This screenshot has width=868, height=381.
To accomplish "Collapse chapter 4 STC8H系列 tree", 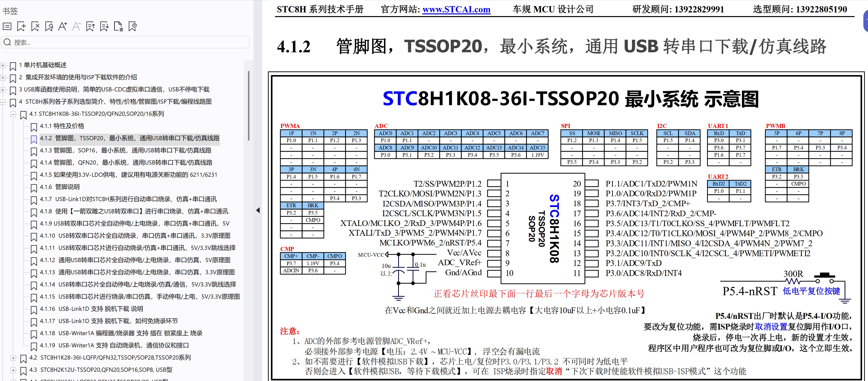I will [x=3, y=102].
